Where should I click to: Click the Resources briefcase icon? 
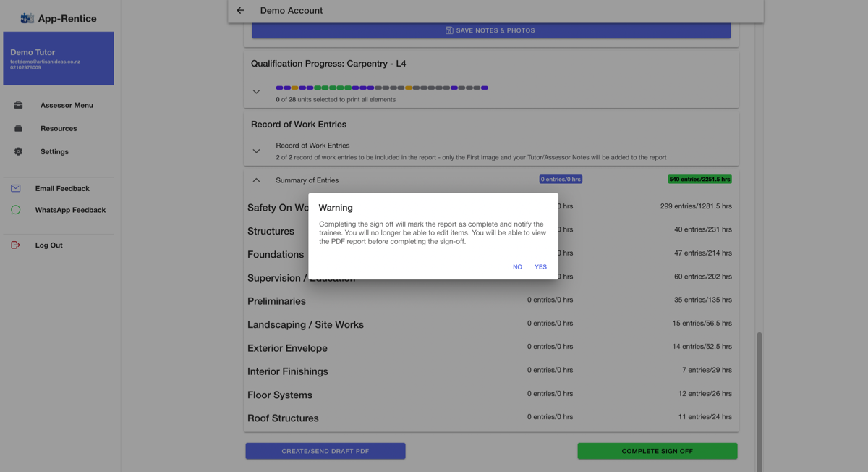click(18, 128)
